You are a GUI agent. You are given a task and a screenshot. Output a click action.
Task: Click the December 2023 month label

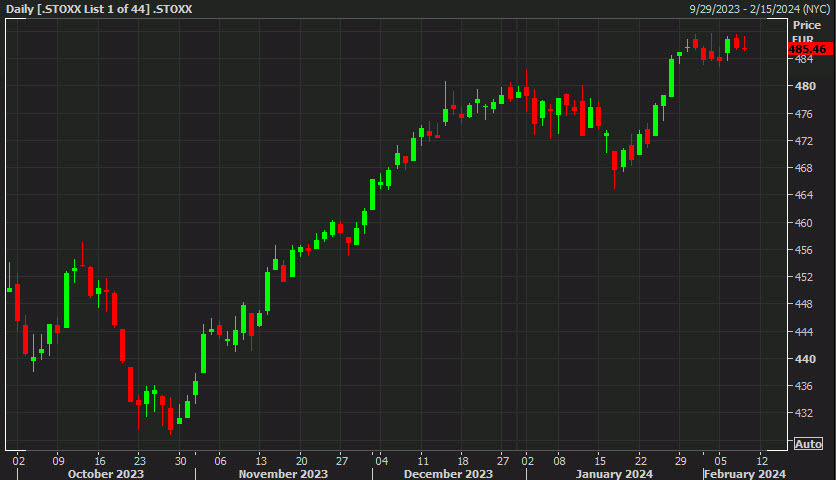click(x=448, y=474)
